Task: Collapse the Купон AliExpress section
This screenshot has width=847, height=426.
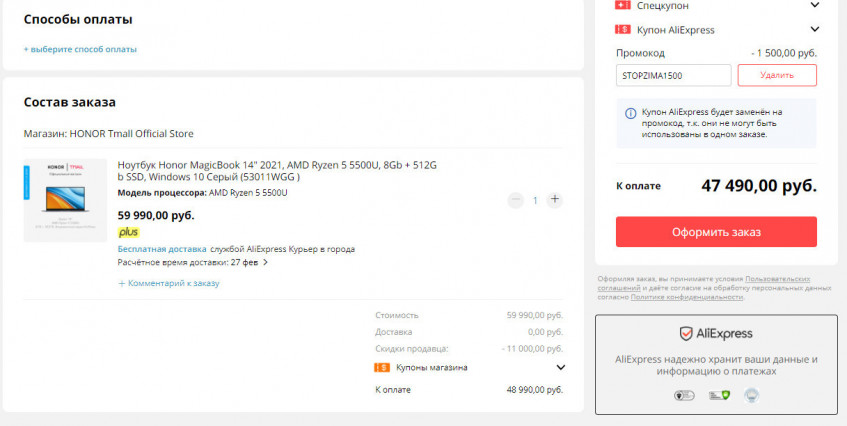Action: (x=814, y=30)
